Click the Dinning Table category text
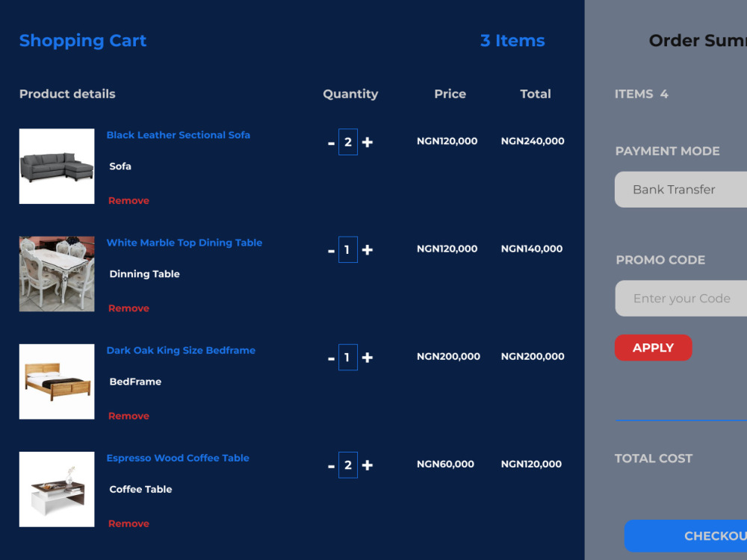This screenshot has height=560, width=747. pyautogui.click(x=144, y=274)
